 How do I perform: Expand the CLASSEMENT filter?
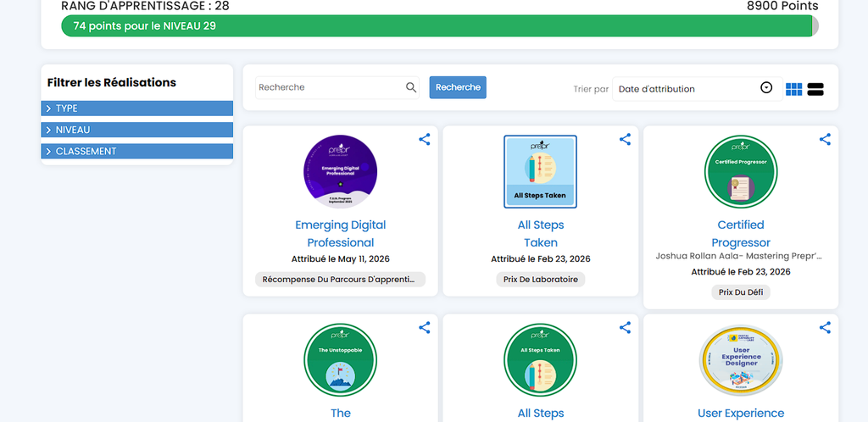[136, 152]
